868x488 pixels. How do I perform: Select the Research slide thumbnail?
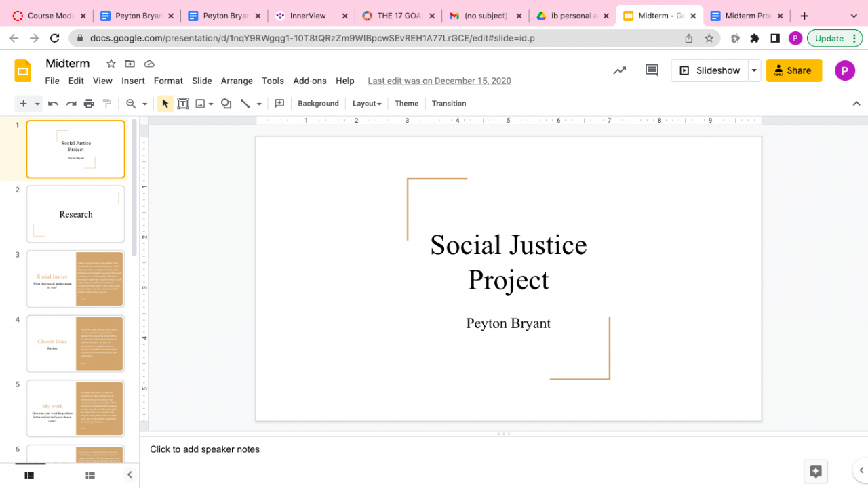click(76, 214)
